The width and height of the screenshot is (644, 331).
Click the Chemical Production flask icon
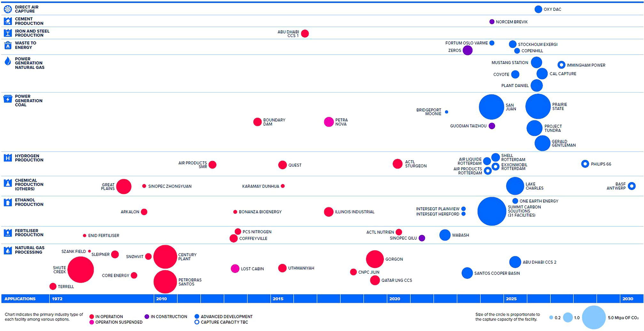(8, 183)
